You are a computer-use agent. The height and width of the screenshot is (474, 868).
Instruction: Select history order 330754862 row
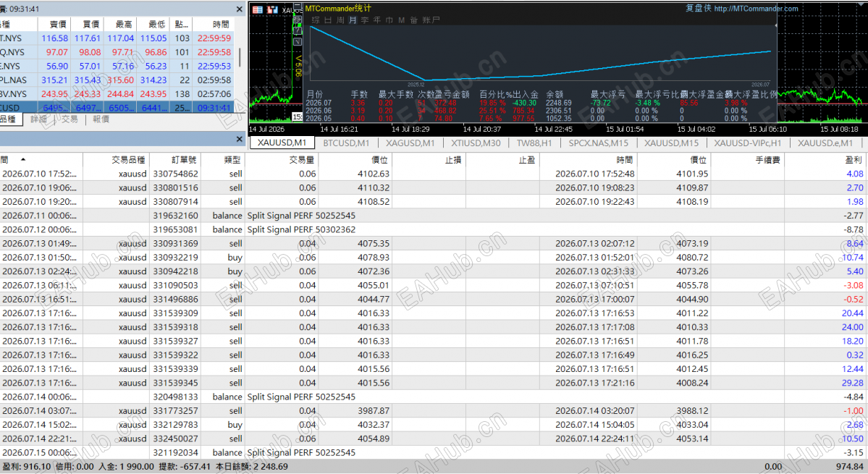click(434, 174)
